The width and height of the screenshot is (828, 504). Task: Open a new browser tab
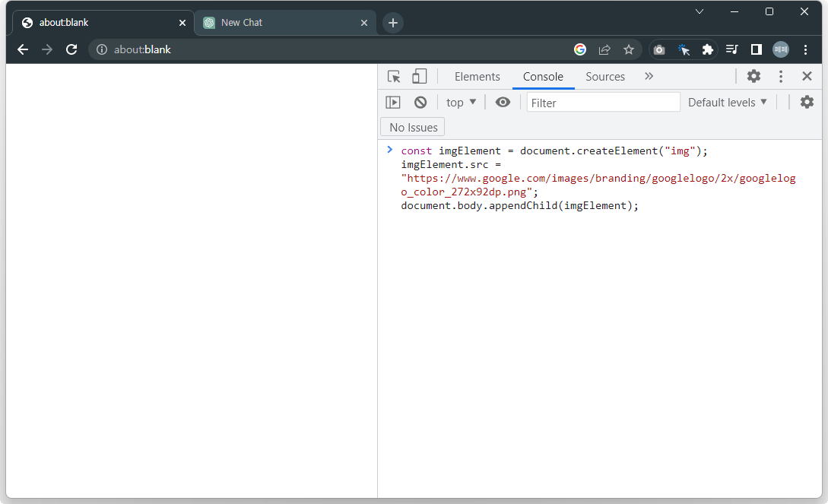393,23
